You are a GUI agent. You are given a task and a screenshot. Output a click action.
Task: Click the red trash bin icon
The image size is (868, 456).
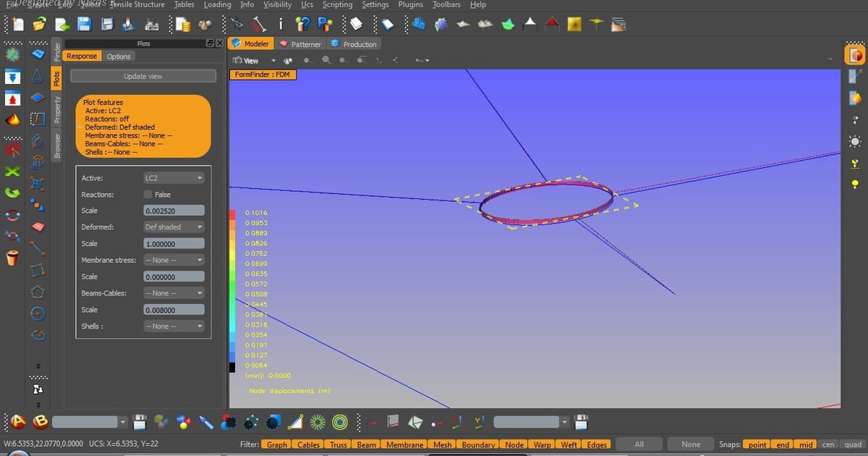pos(12,257)
